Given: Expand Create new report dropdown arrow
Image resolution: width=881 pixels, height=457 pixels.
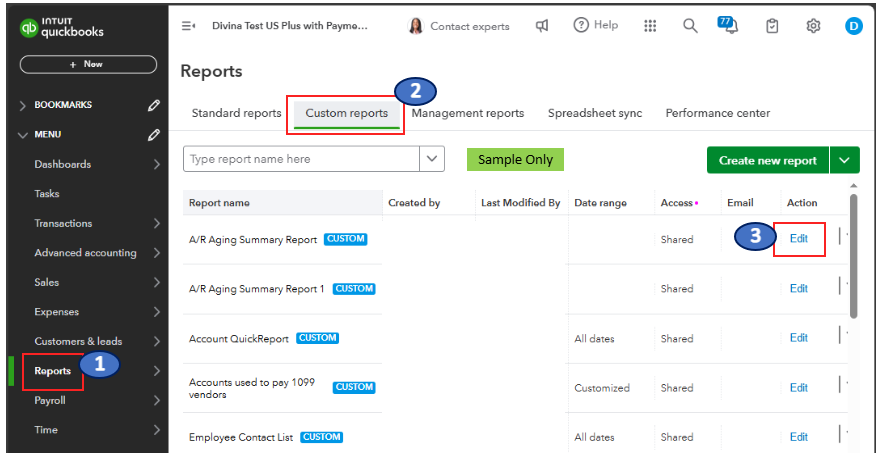Looking at the screenshot, I should [845, 160].
